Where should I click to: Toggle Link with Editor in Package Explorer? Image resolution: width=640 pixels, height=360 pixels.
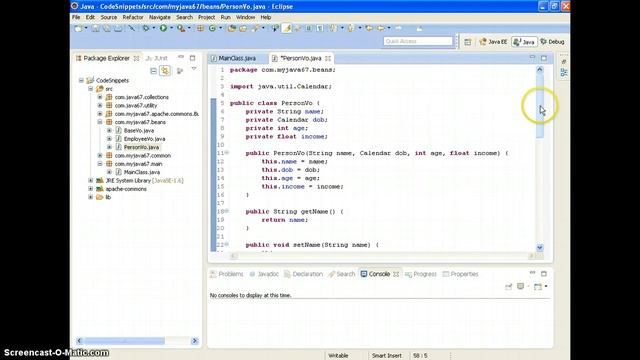tap(165, 71)
